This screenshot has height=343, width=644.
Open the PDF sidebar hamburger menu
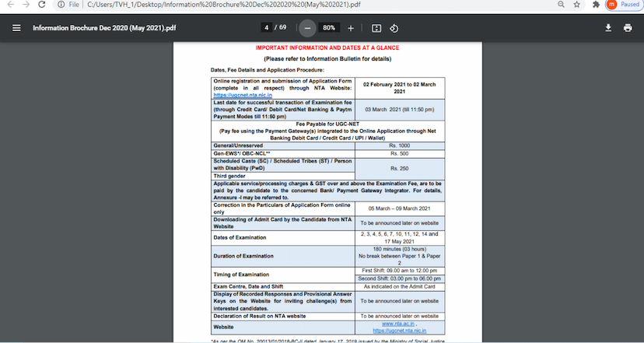tap(16, 28)
